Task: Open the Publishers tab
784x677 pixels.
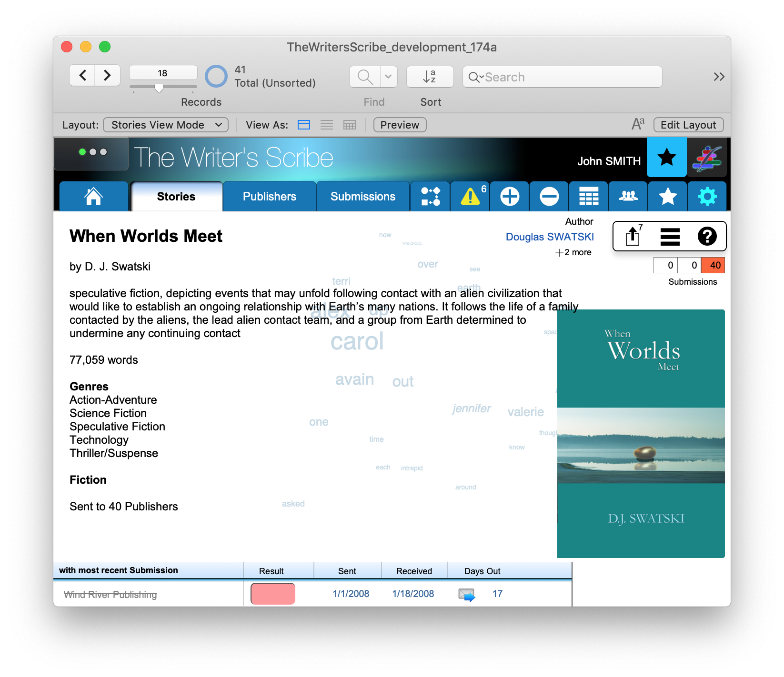Action: [x=270, y=196]
